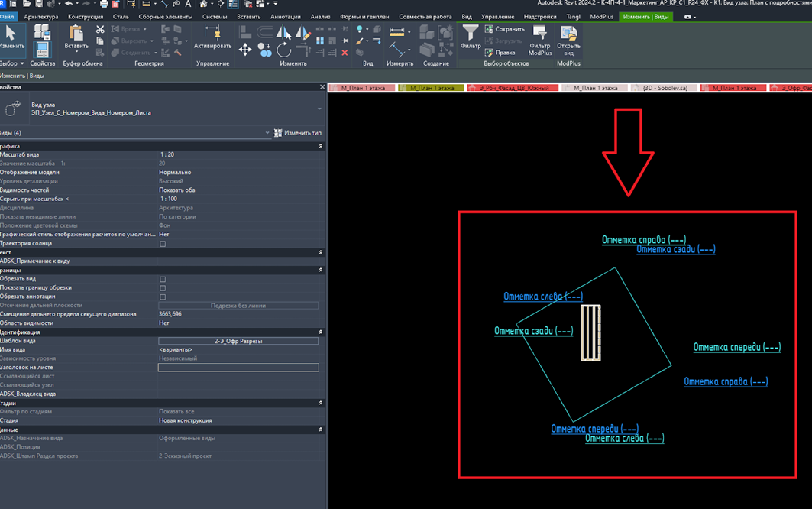The width and height of the screenshot is (812, 509).
Task: Click the Array grid tool icon
Action: click(x=320, y=41)
